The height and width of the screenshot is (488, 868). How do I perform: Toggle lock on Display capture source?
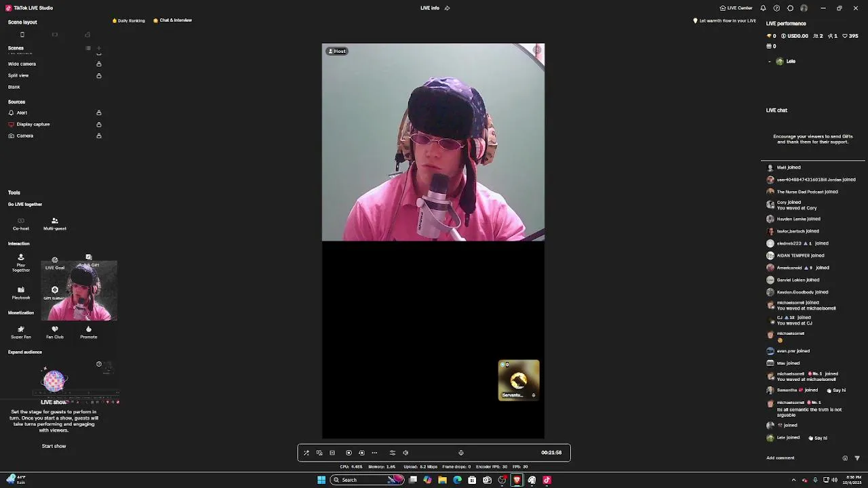coord(99,125)
